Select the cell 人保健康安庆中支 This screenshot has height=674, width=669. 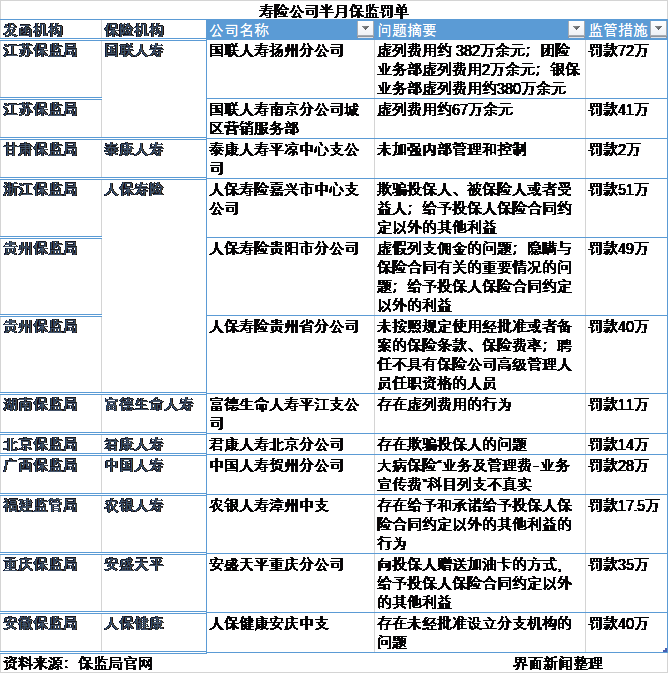(290, 632)
